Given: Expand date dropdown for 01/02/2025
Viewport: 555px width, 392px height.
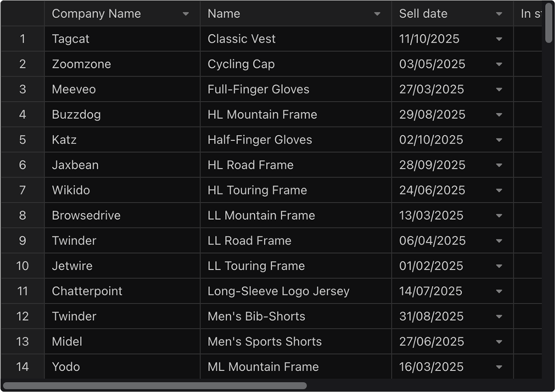Looking at the screenshot, I should tap(499, 266).
